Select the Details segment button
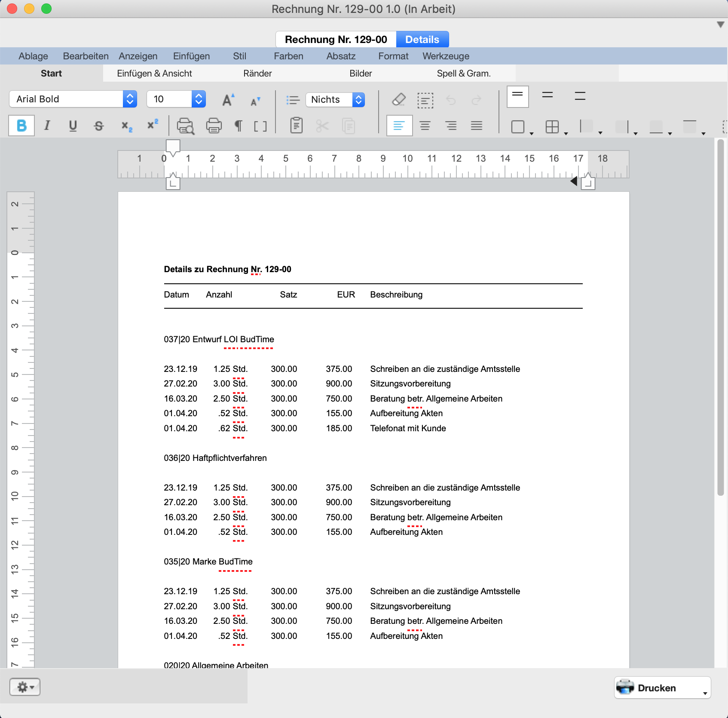Viewport: 728px width, 718px height. click(x=422, y=40)
